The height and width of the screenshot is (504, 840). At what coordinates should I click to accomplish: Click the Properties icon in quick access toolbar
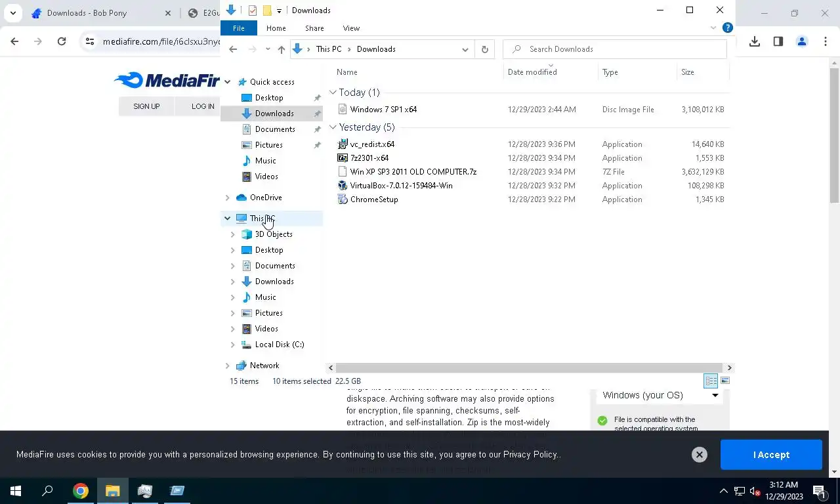click(x=252, y=10)
